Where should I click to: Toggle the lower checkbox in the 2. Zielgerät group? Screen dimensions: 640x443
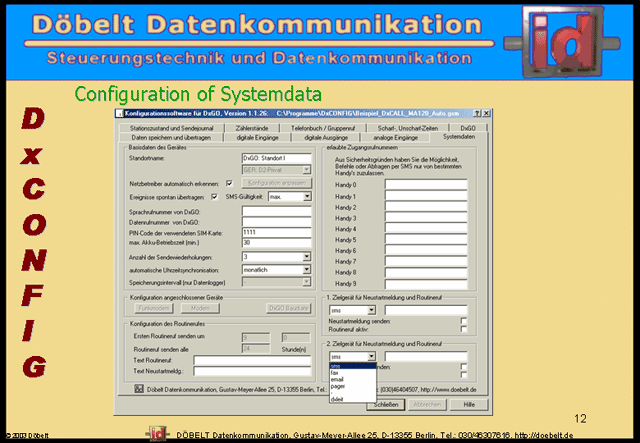tap(464, 374)
